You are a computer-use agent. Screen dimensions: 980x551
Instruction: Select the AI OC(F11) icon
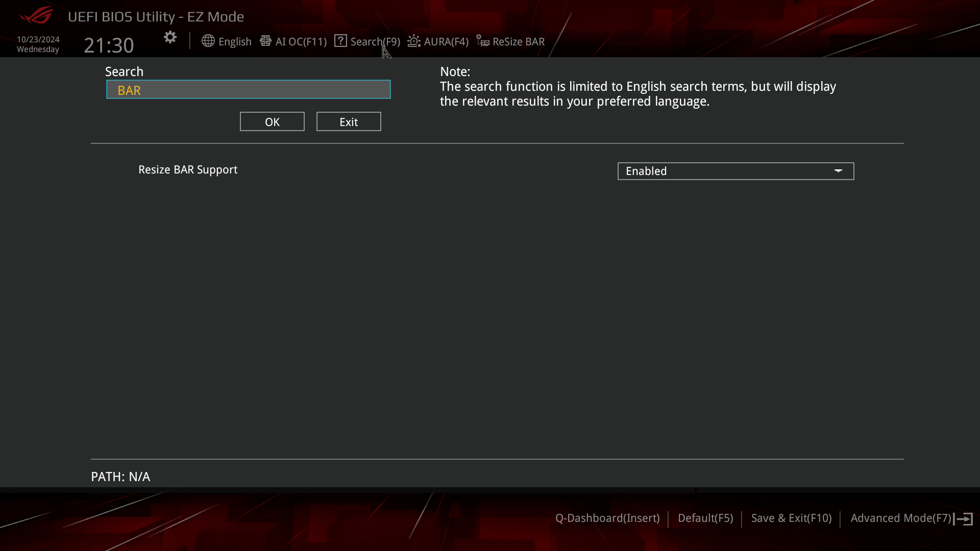point(266,41)
